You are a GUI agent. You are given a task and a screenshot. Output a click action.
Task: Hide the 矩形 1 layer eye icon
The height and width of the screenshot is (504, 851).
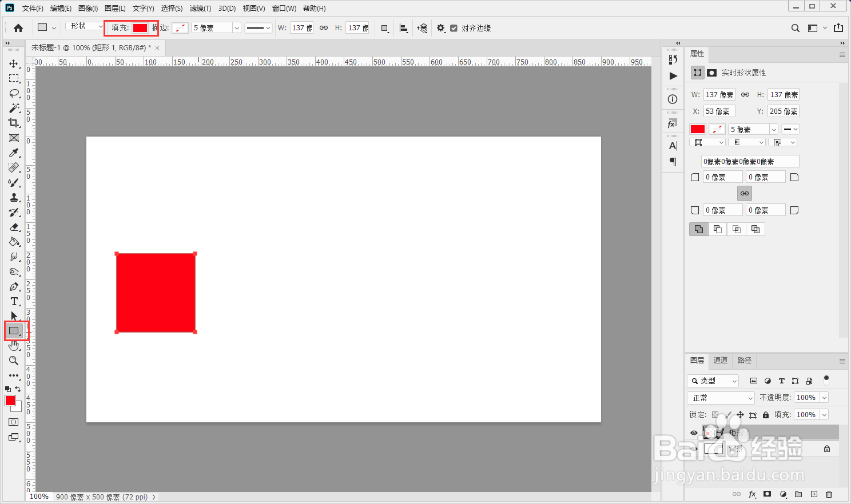694,433
